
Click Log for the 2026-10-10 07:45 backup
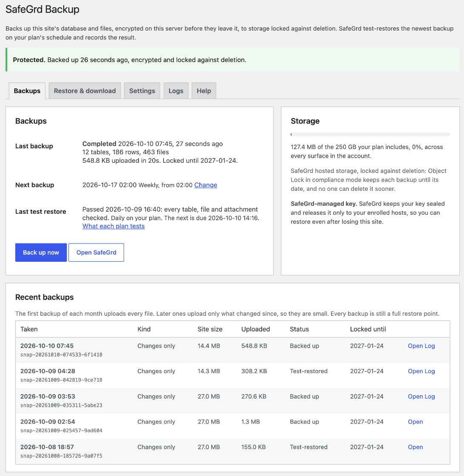430,346
